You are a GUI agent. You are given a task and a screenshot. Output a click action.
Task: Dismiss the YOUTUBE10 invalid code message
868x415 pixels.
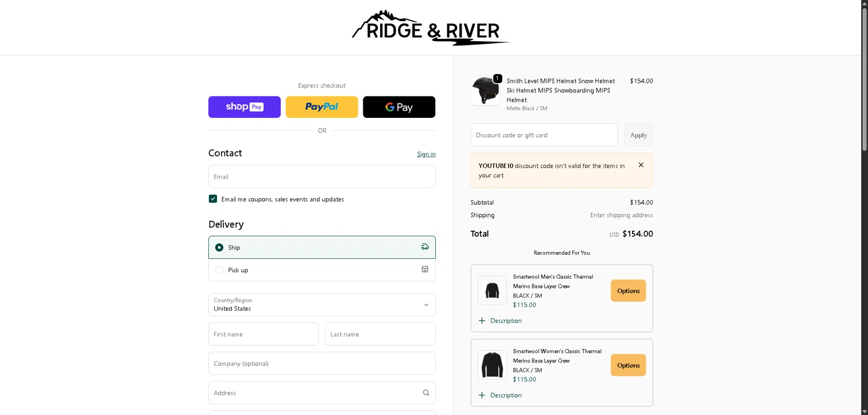coord(641,165)
